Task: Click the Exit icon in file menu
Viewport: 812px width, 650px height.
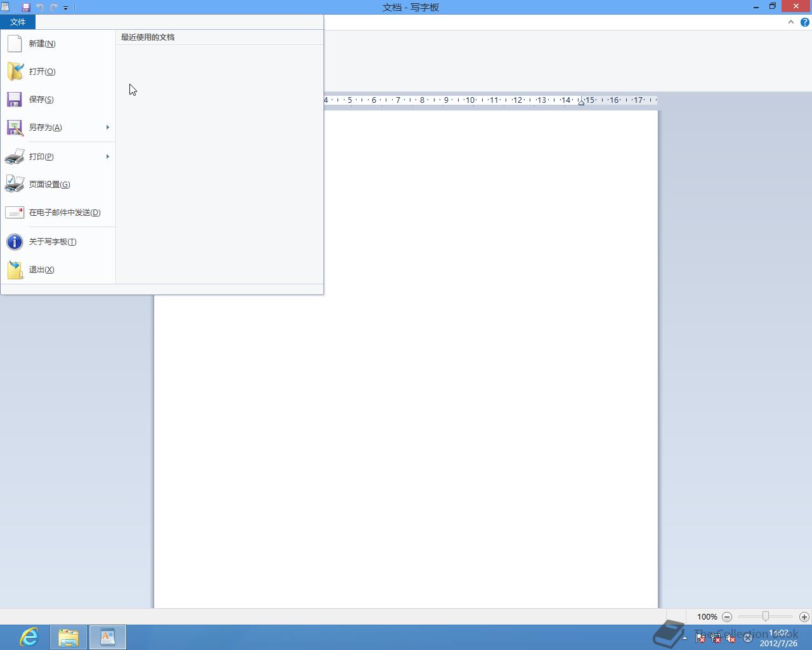Action: coord(15,270)
